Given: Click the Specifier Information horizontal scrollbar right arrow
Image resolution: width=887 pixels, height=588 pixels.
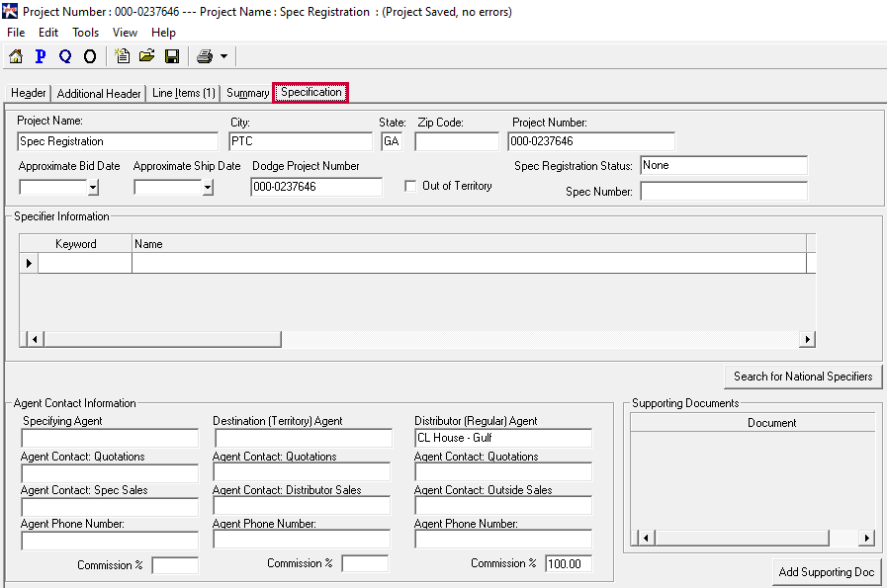Looking at the screenshot, I should click(807, 340).
